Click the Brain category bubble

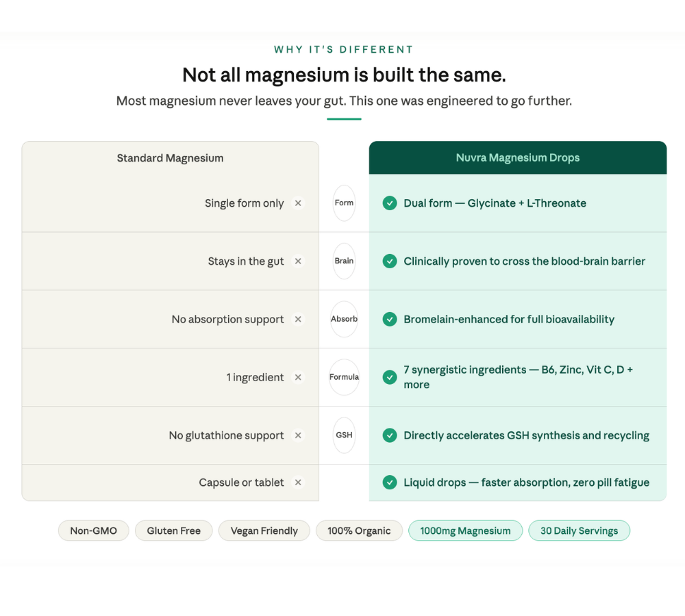pyautogui.click(x=345, y=261)
